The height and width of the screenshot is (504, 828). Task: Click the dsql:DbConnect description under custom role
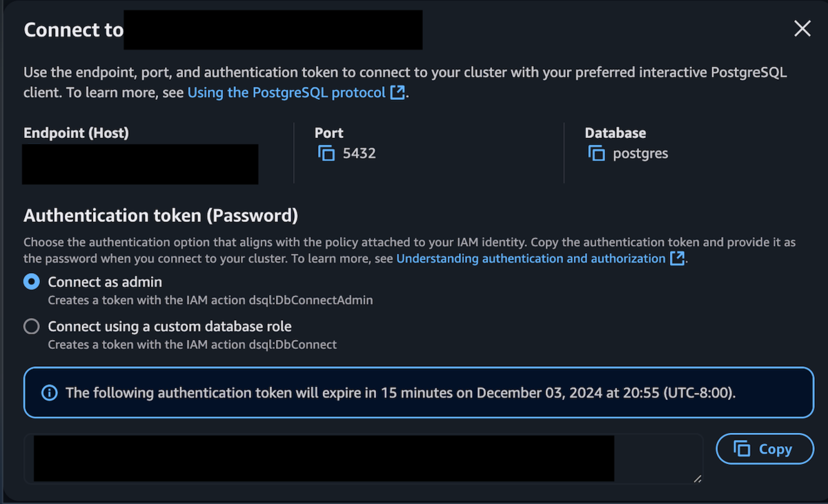pyautogui.click(x=193, y=344)
